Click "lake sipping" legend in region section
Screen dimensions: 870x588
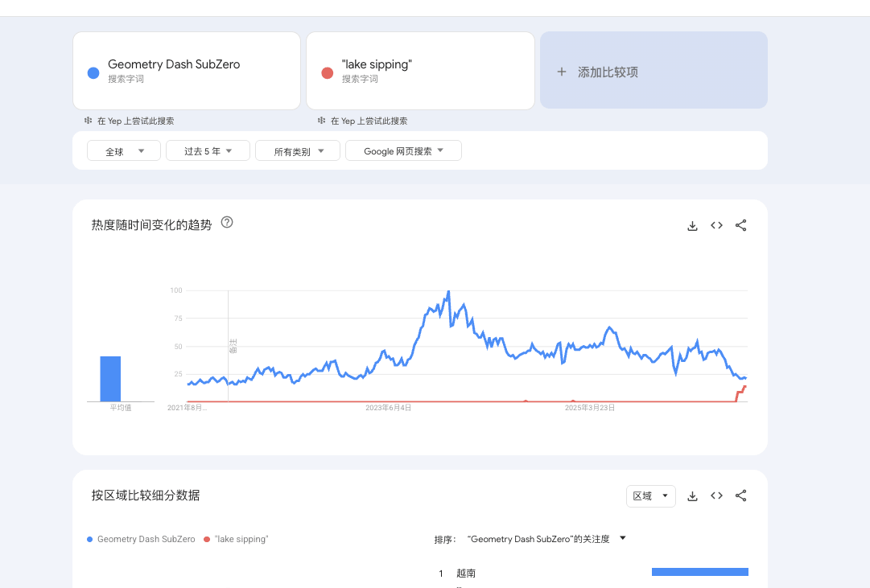point(236,539)
